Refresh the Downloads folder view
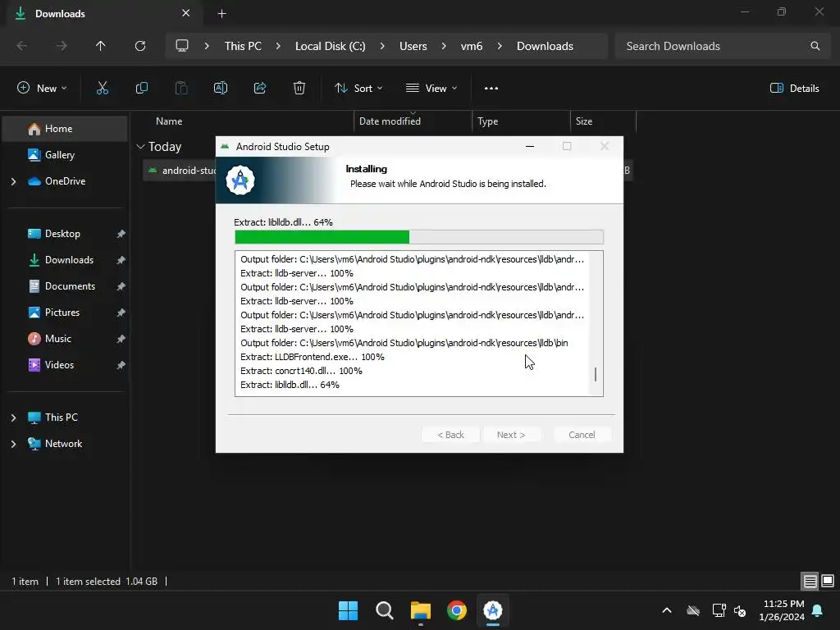Image resolution: width=840 pixels, height=630 pixels. pyautogui.click(x=139, y=46)
